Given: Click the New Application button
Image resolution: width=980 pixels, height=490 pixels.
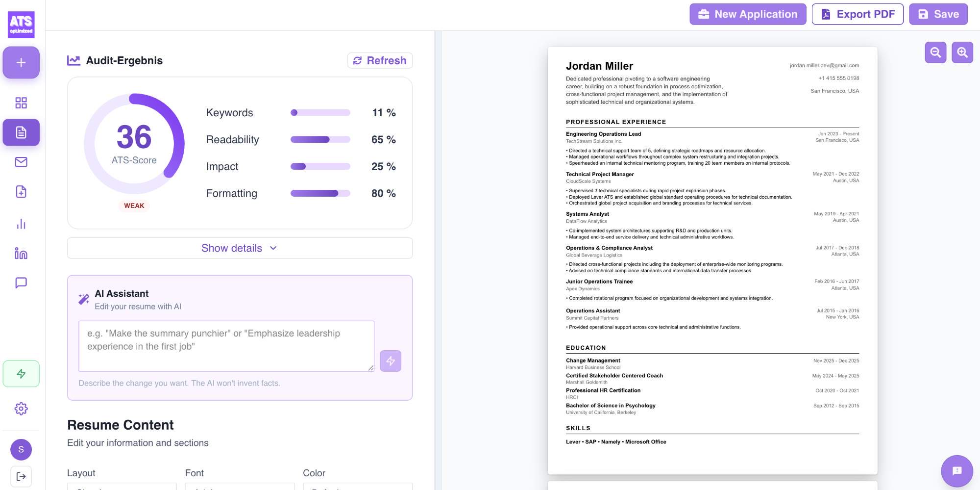Looking at the screenshot, I should [748, 14].
